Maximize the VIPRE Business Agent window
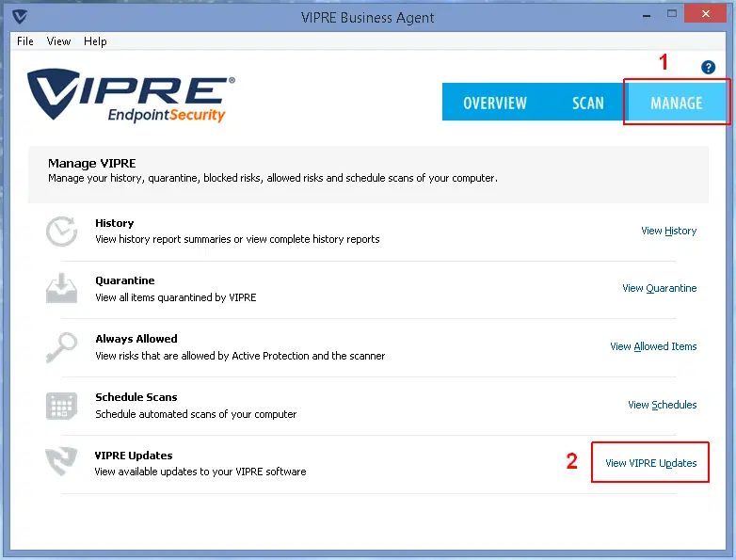This screenshot has height=560, width=736. [x=672, y=13]
